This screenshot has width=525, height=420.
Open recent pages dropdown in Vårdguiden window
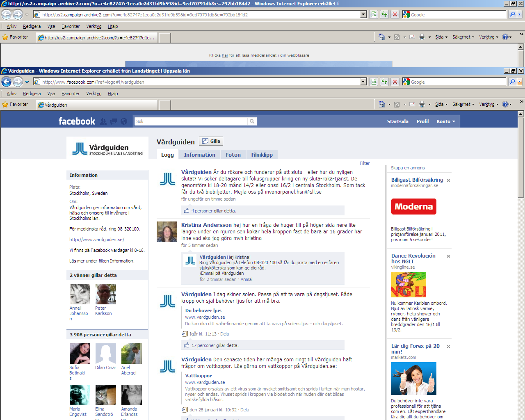coord(27,82)
